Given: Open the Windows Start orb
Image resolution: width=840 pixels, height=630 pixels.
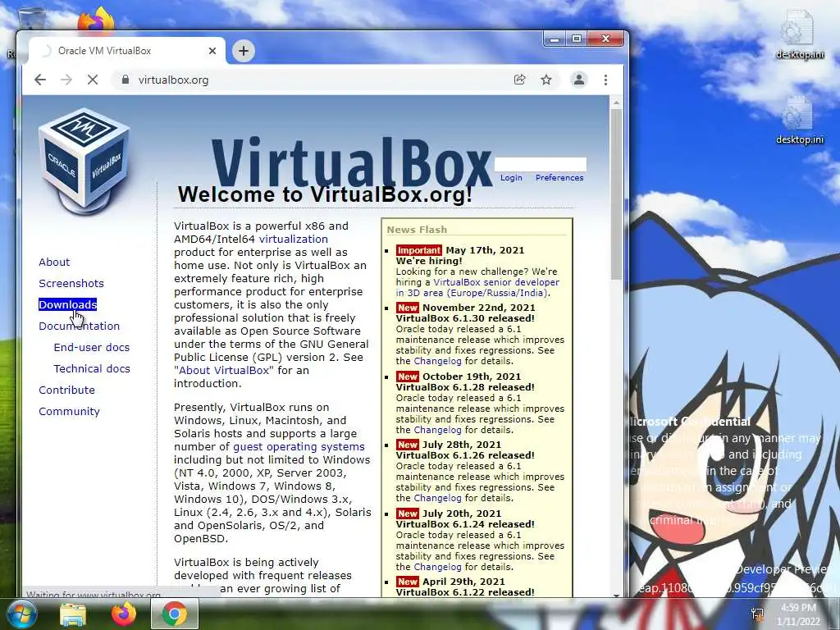Looking at the screenshot, I should 21,614.
